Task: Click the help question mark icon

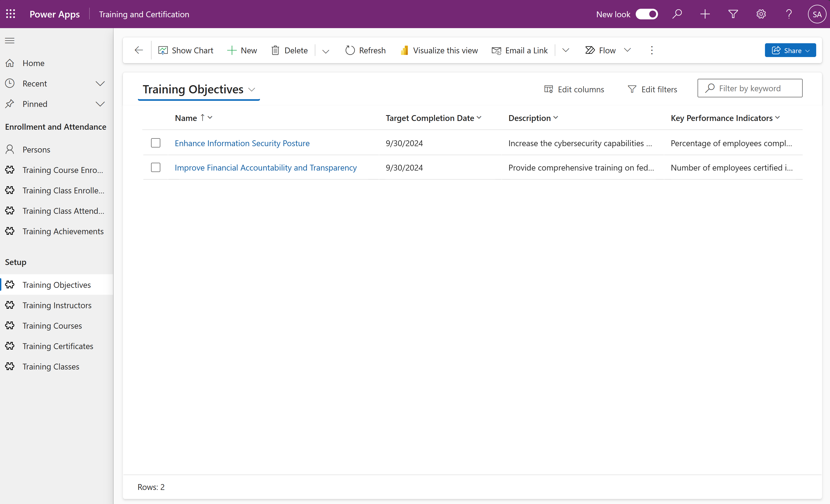Action: coord(789,14)
